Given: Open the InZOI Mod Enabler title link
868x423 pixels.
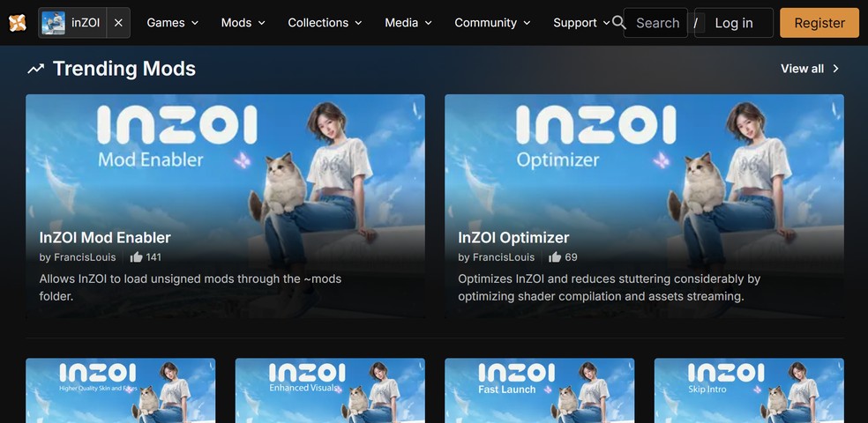Looking at the screenshot, I should (105, 238).
